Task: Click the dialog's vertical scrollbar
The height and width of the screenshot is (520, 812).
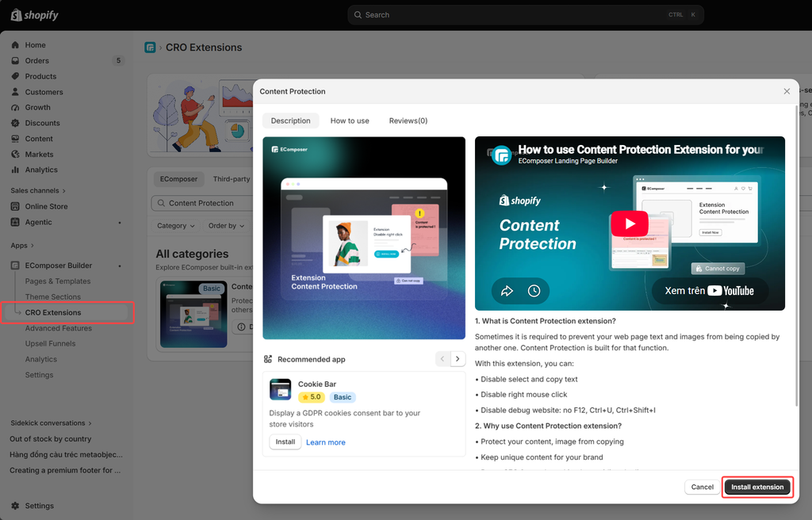Action: tap(797, 256)
